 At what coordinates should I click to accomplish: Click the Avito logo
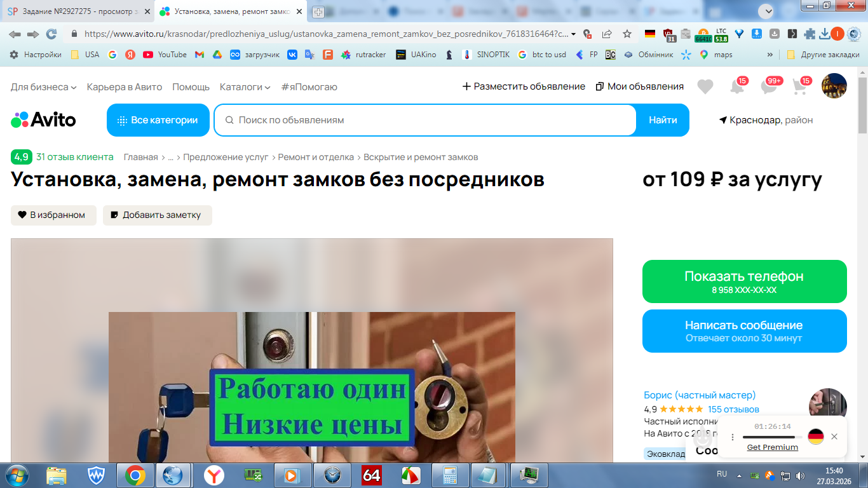pyautogui.click(x=43, y=119)
